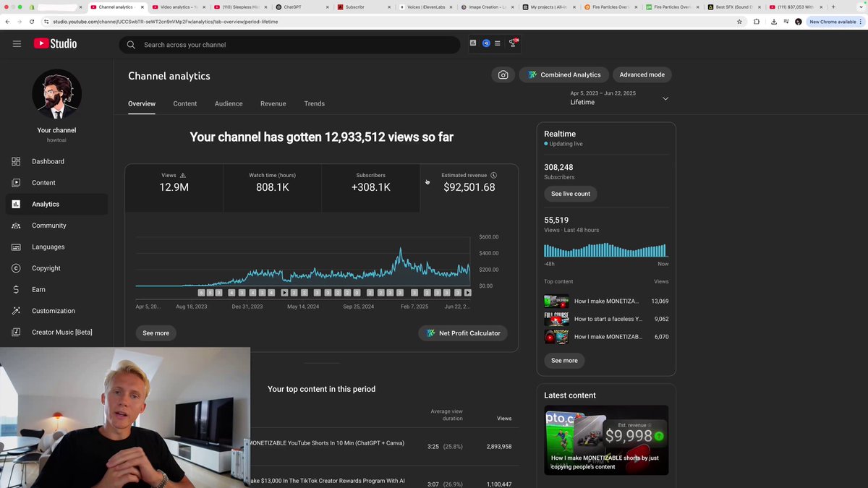The height and width of the screenshot is (488, 868).
Task: Select the Subscribers metric card
Action: tap(370, 188)
